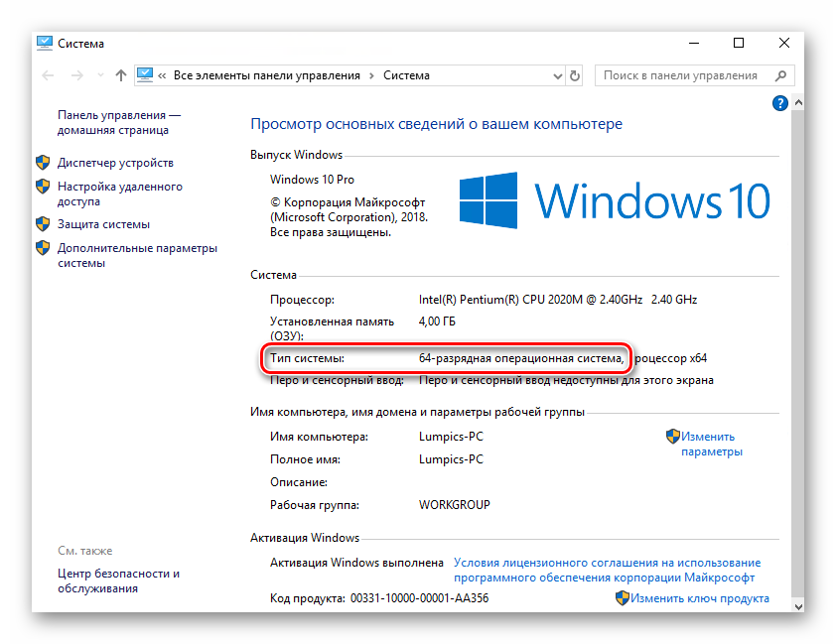Click the blue help question mark icon
The height and width of the screenshot is (644, 836).
coord(780,103)
